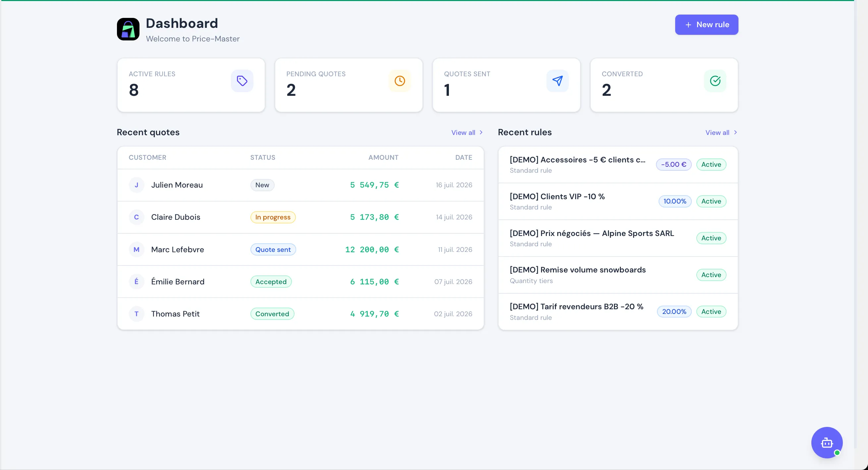The width and height of the screenshot is (868, 470).
Task: Click the J avatar for Julien Moreau
Action: tap(136, 185)
